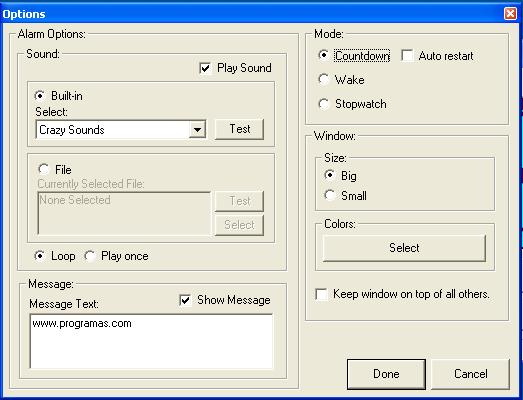
Task: Switch to Wake mode
Action: point(323,79)
